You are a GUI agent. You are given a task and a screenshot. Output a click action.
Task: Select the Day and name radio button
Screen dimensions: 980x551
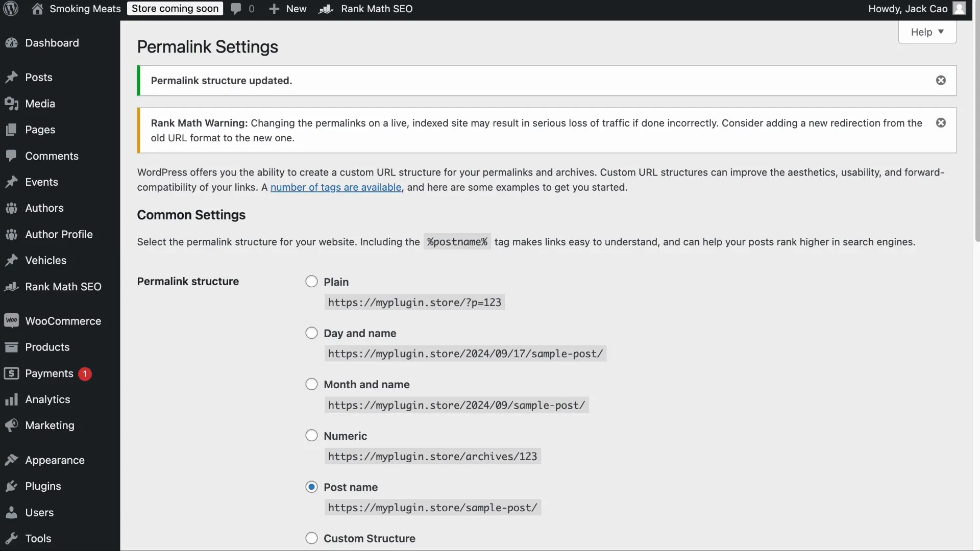tap(311, 333)
